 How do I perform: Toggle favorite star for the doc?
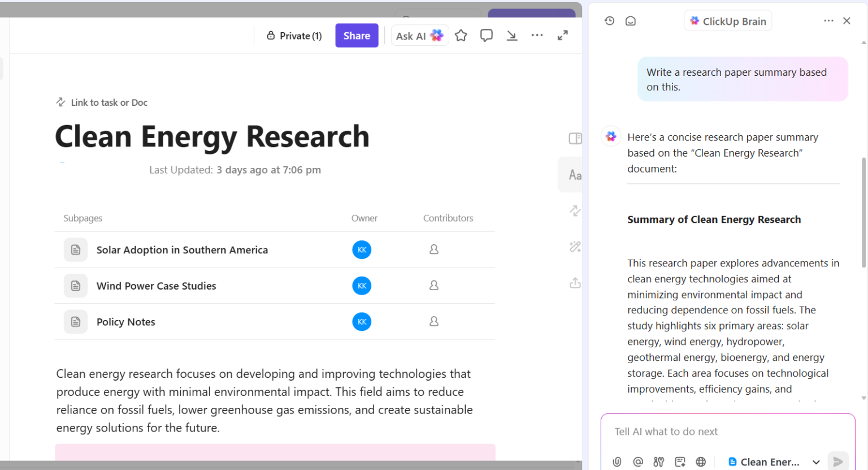(x=461, y=35)
